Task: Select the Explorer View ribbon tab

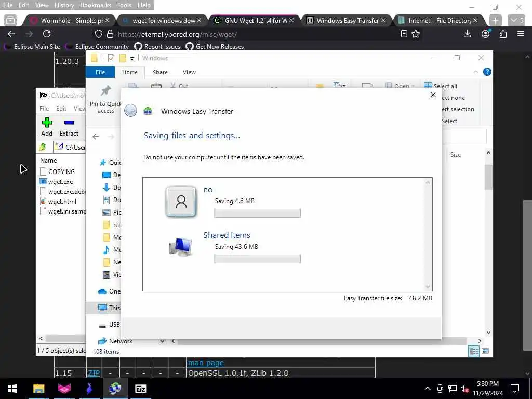Action: coord(189,72)
